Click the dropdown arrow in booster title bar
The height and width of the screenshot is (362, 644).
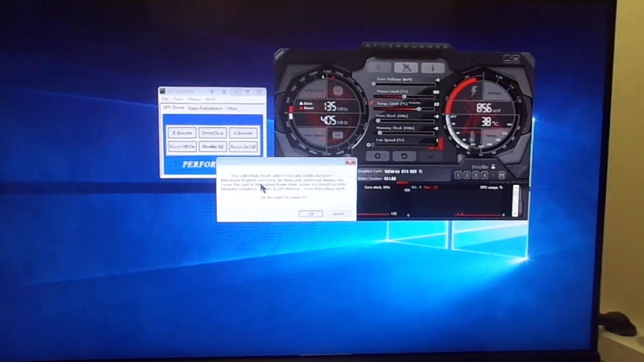[212, 92]
